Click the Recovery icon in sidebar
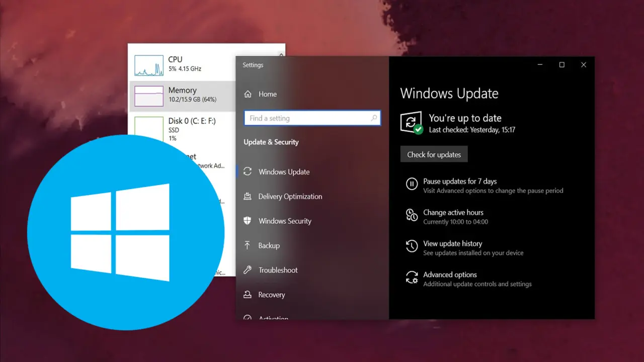 (x=248, y=295)
